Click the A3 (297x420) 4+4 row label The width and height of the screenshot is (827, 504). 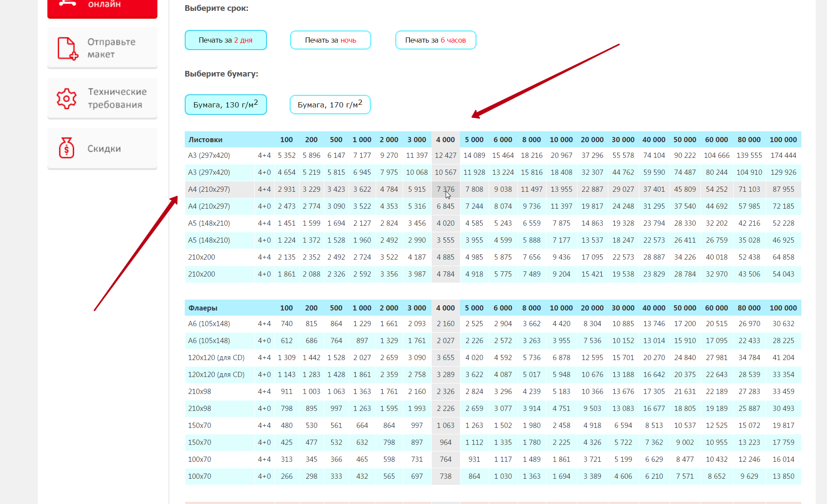(x=209, y=155)
